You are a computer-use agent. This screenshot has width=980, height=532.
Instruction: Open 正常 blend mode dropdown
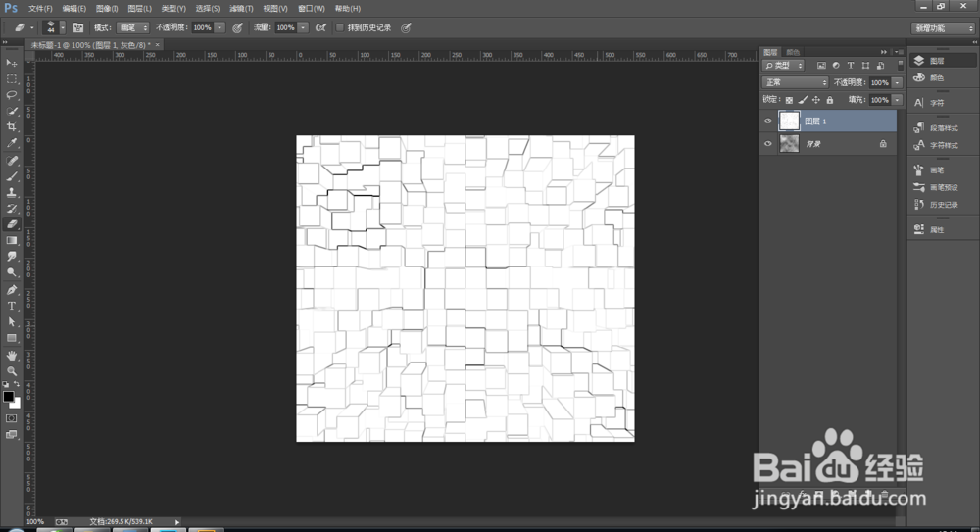click(795, 82)
